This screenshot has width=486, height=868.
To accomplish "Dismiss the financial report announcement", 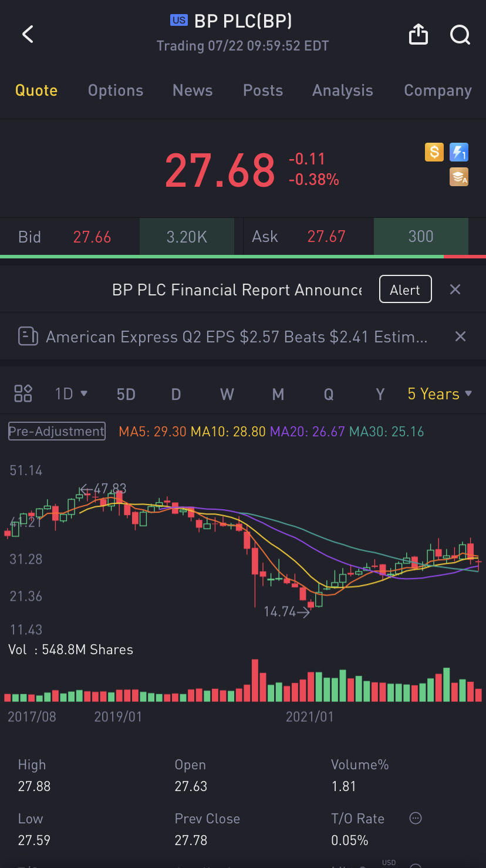I will tap(455, 289).
